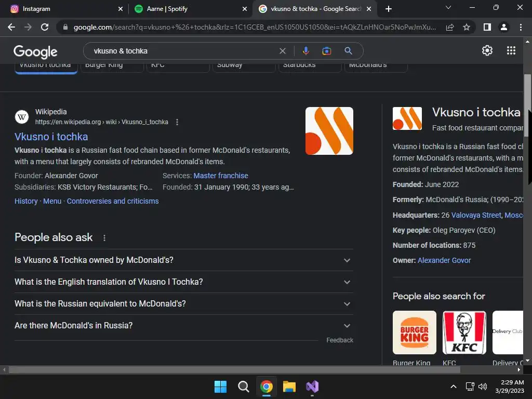This screenshot has width=532, height=399.
Task: Open Chrome three-dot menu
Action: point(521,27)
